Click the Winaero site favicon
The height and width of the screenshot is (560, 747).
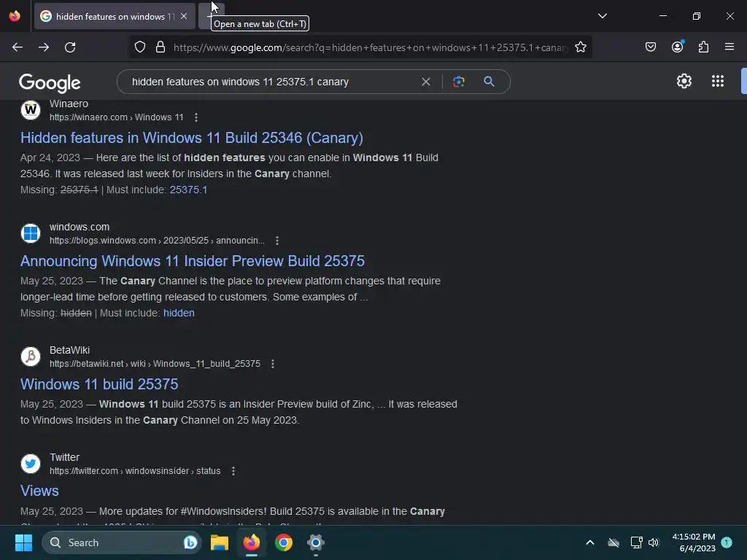(31, 110)
